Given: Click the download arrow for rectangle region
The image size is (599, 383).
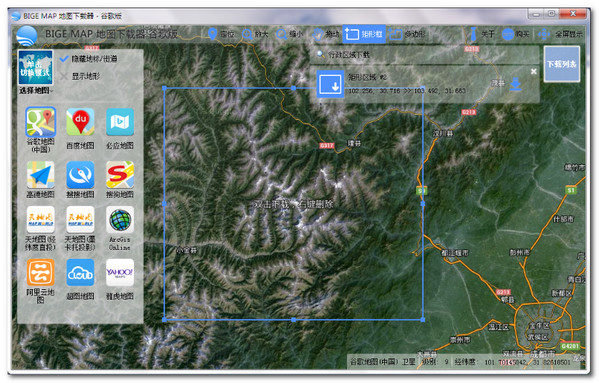Looking at the screenshot, I should point(516,84).
